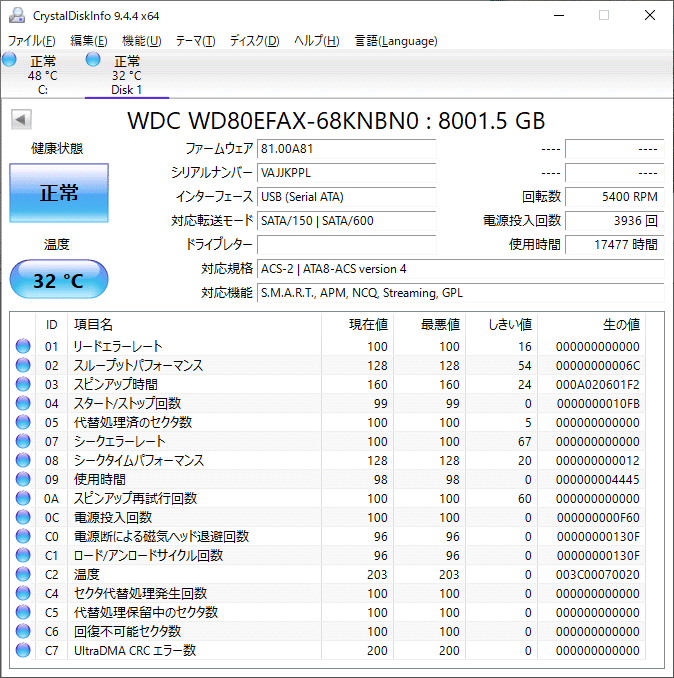Click raw value 000000000F60
The image size is (674, 678).
click(597, 518)
